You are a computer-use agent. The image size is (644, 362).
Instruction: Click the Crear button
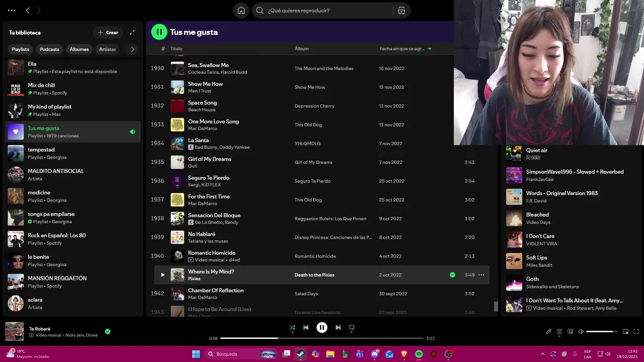point(108,33)
